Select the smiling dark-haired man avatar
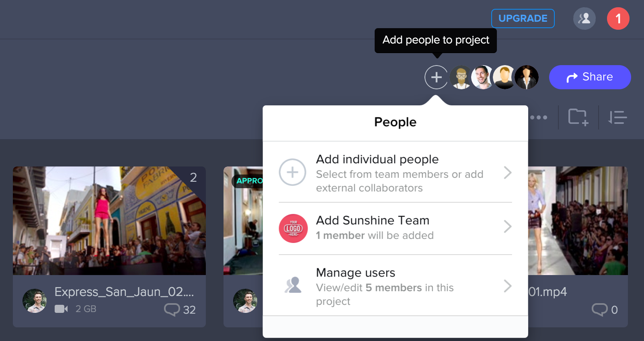Image resolution: width=644 pixels, height=341 pixels. tap(482, 77)
